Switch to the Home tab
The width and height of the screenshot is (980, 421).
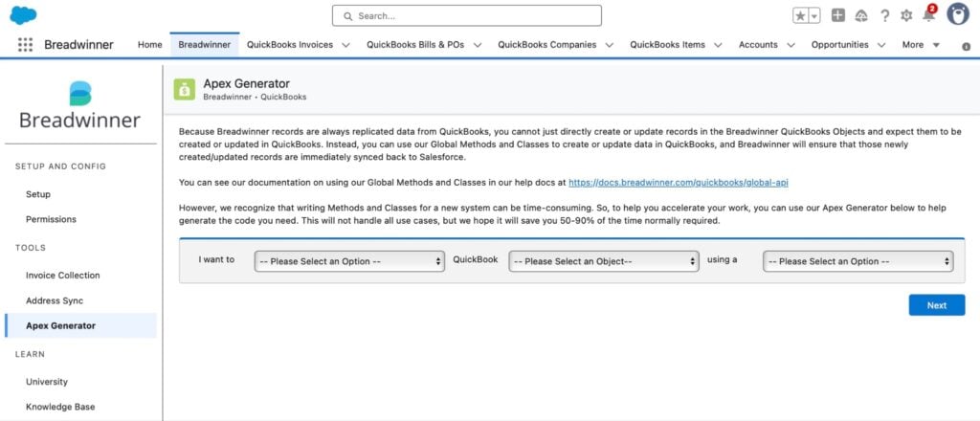(150, 45)
